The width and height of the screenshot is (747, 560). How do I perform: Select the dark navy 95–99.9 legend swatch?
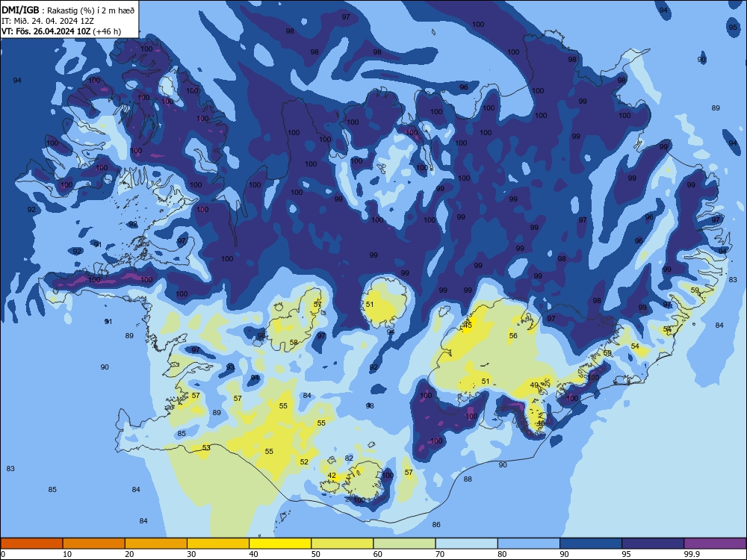[653, 544]
